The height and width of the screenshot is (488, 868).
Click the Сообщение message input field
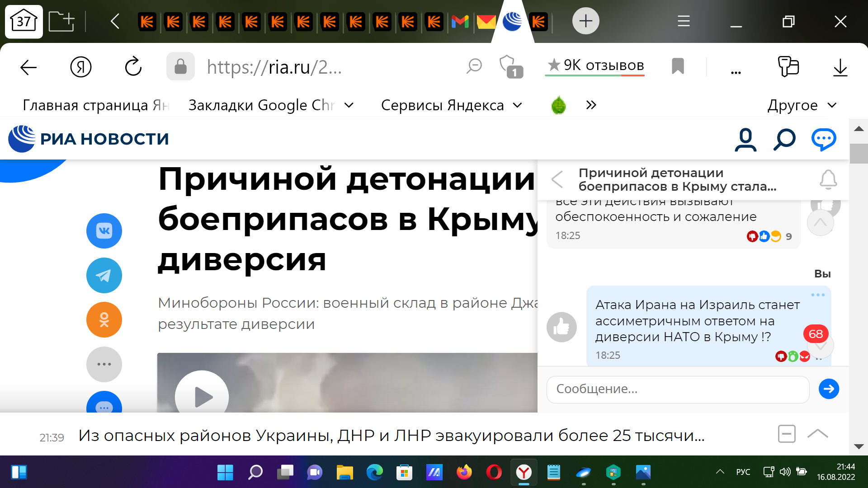(677, 389)
